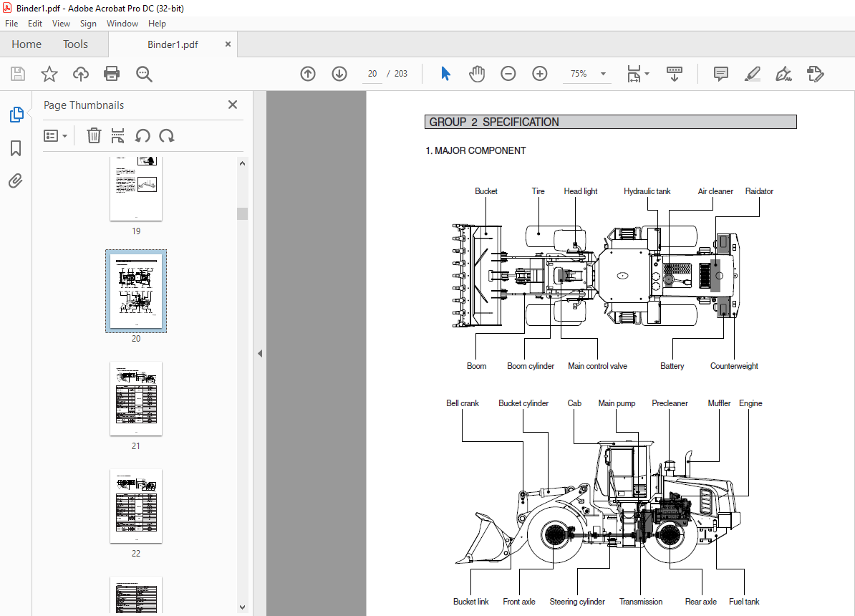Select page 19 thumbnail
Viewport: 855px width, 616px height.
[x=136, y=188]
